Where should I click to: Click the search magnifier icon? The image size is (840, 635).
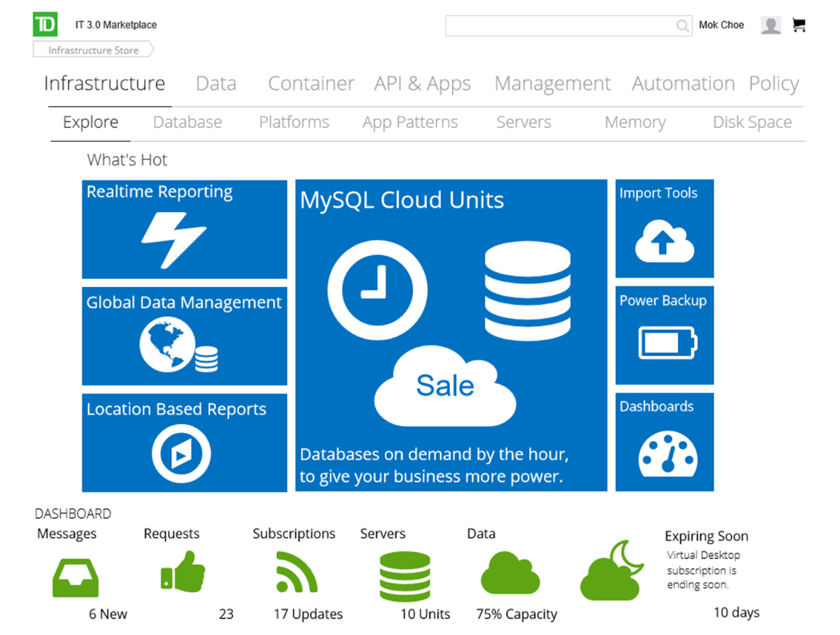tap(682, 26)
